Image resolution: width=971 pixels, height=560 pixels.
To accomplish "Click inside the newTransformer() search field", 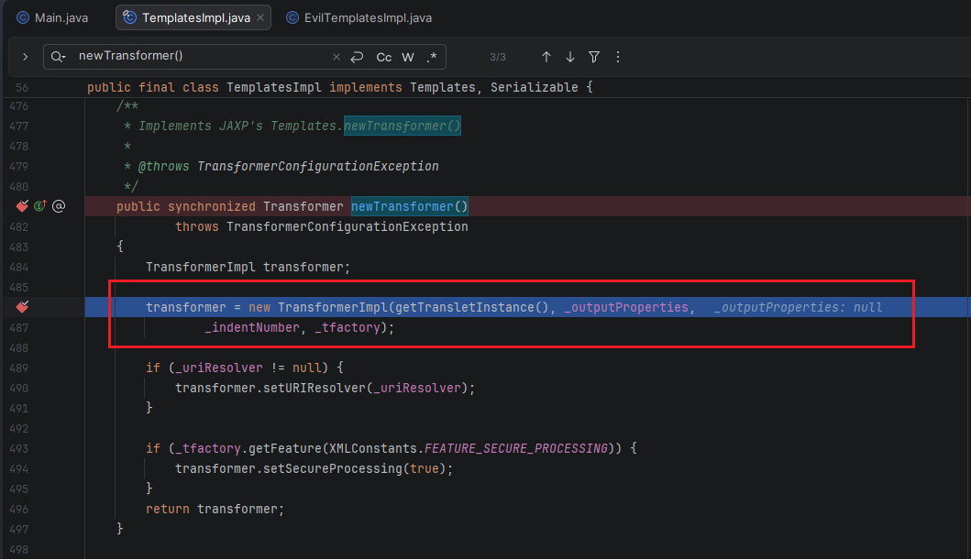I will pyautogui.click(x=202, y=57).
